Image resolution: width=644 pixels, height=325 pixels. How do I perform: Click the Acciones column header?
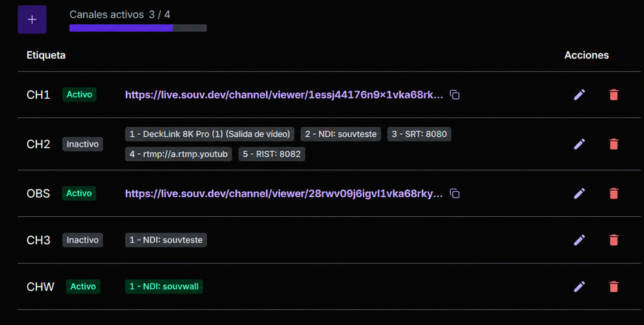587,55
